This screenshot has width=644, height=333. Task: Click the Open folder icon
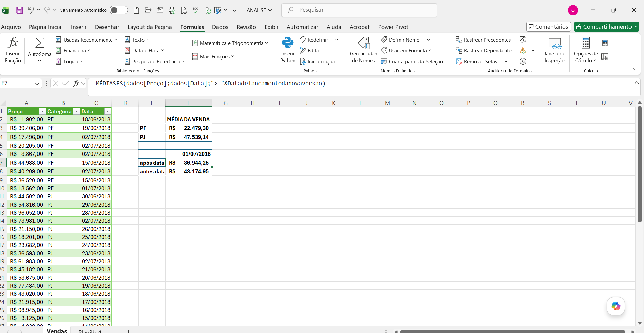point(148,10)
